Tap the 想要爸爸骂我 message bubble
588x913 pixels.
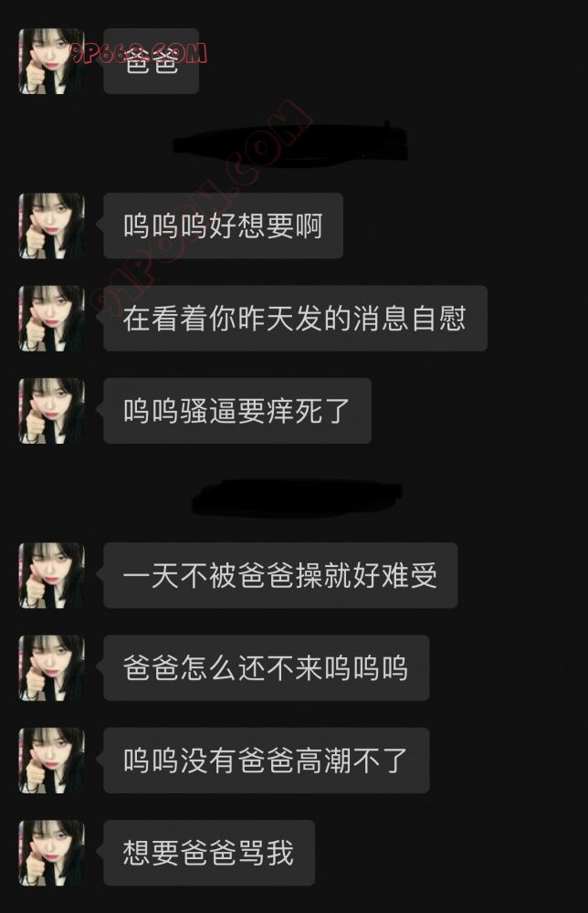[209, 854]
